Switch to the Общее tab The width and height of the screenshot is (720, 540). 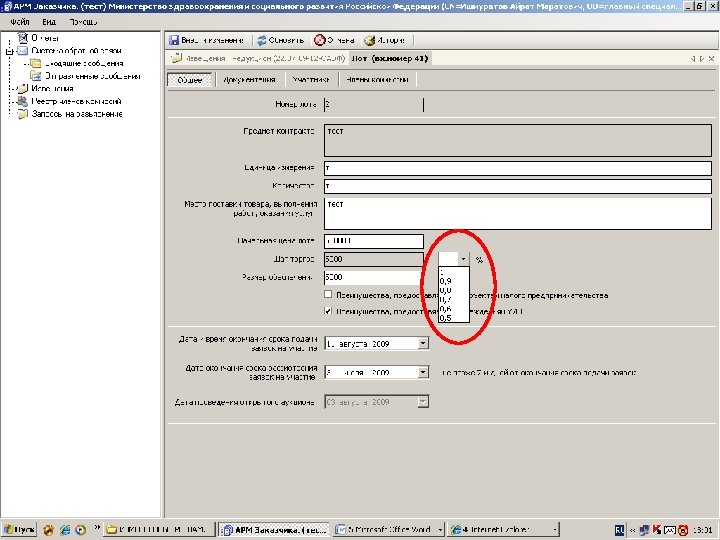190,80
